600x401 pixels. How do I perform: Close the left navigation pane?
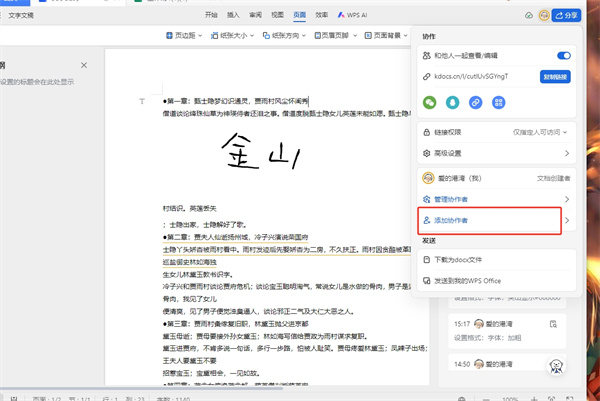84,65
